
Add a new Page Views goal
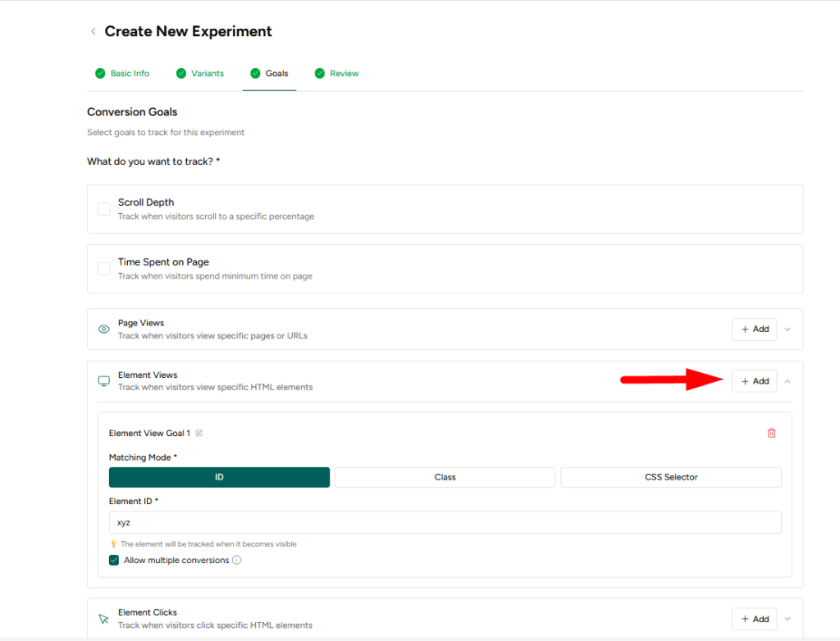754,330
